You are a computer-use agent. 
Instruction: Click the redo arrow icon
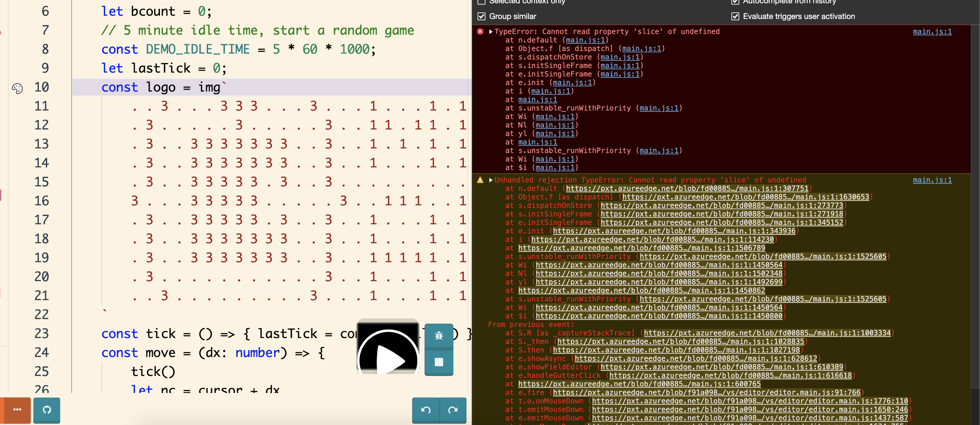point(453,411)
